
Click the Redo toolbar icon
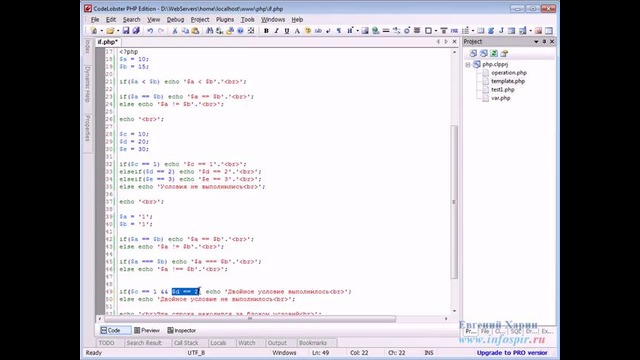(161, 31)
